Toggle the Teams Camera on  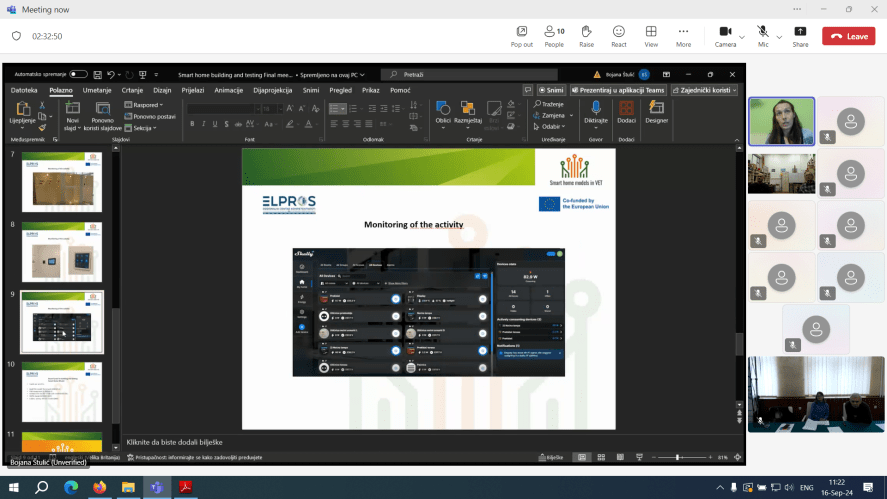[x=725, y=36]
